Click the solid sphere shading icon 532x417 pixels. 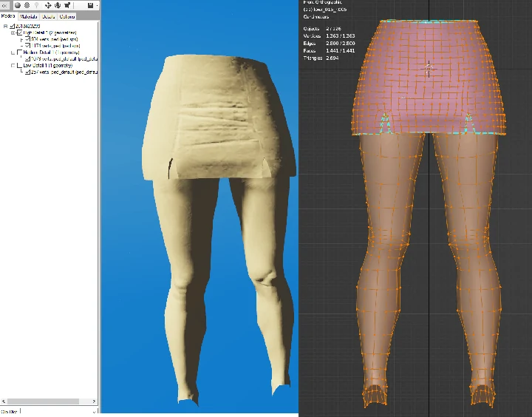pyautogui.click(x=18, y=5)
